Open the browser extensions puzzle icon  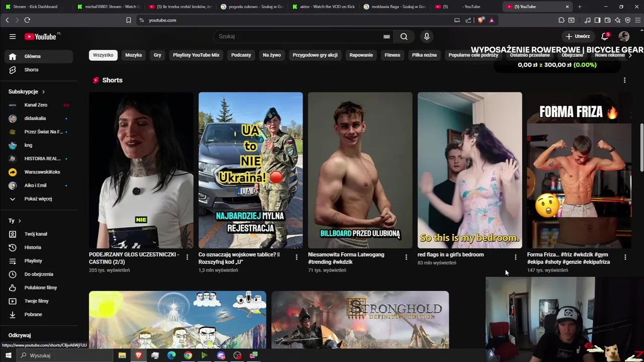561,20
